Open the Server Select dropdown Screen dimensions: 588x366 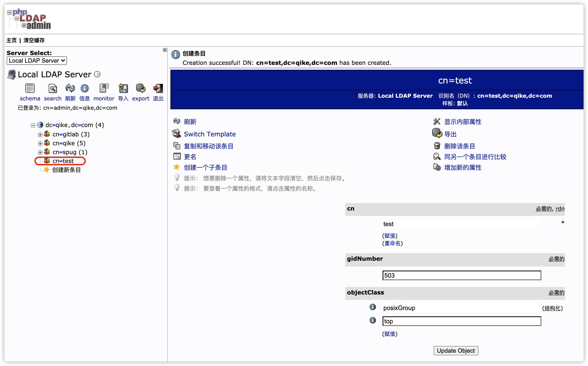pyautogui.click(x=37, y=60)
